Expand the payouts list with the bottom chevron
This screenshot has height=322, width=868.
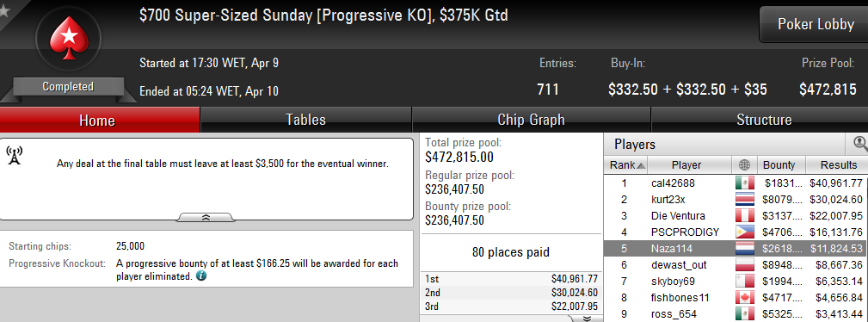[587, 318]
